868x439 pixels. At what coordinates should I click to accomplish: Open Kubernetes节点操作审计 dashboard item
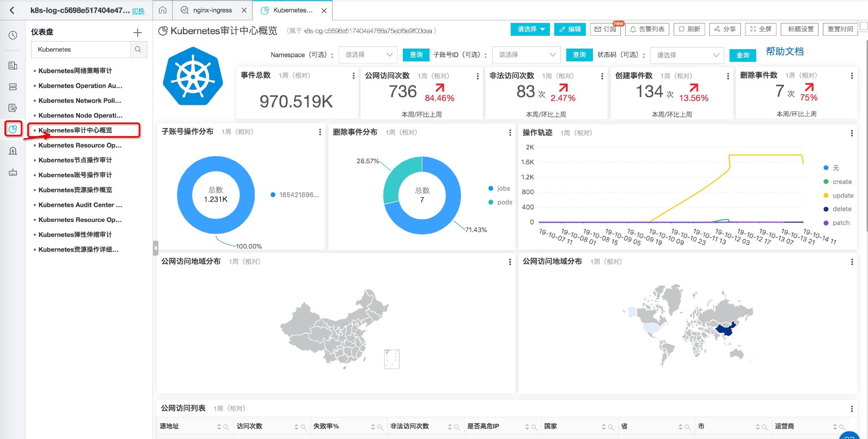tap(75, 160)
